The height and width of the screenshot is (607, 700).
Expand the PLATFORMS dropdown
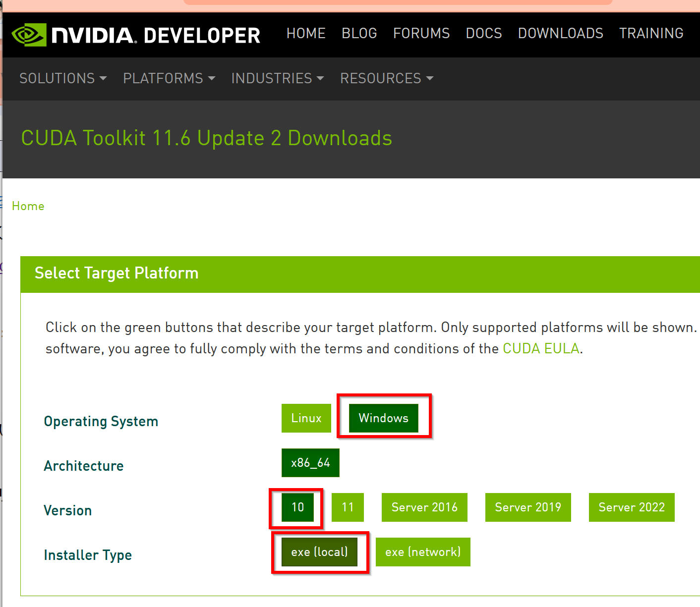click(169, 78)
